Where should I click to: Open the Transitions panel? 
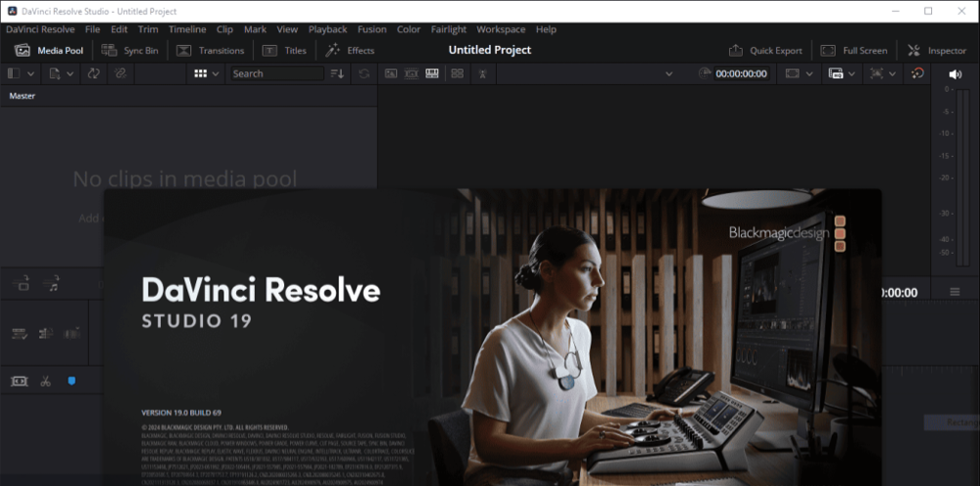point(210,50)
